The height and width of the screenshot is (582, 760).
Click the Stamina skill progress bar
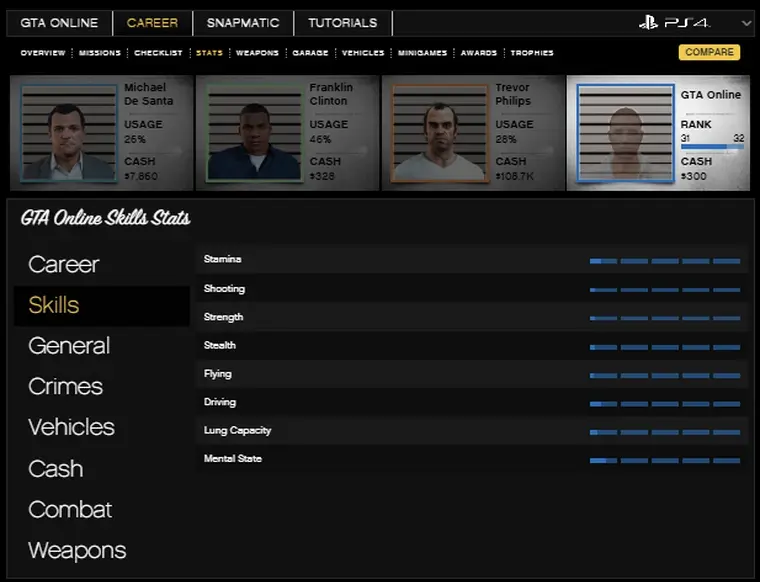(664, 261)
